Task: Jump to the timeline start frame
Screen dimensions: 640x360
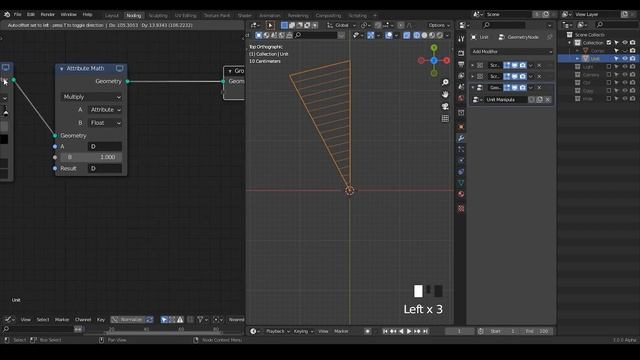Action: point(385,331)
